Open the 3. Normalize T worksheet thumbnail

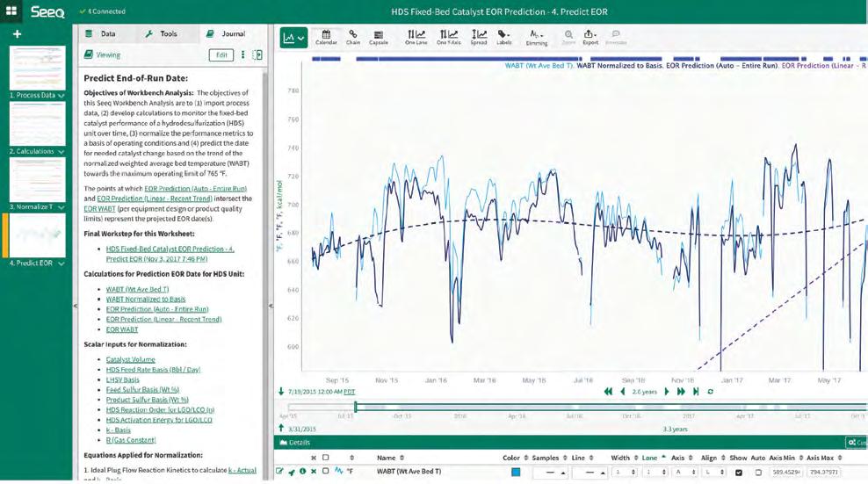37,179
